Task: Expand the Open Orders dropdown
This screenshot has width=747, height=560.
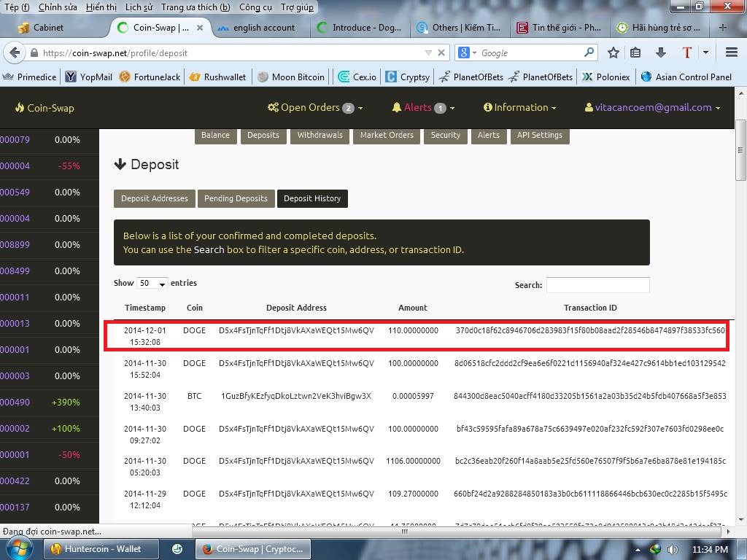Action: click(x=315, y=107)
